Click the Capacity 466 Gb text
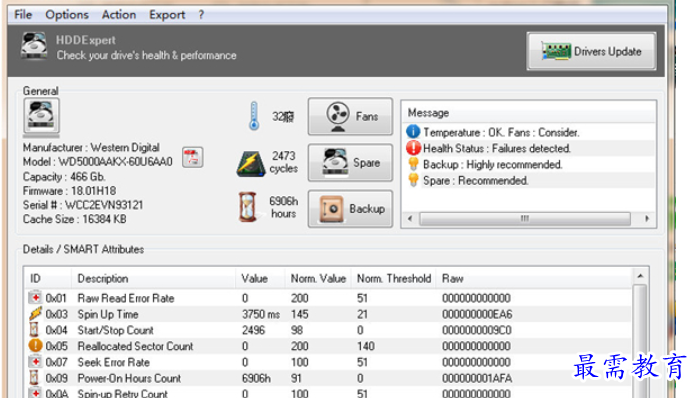The width and height of the screenshot is (695, 398). tap(64, 176)
